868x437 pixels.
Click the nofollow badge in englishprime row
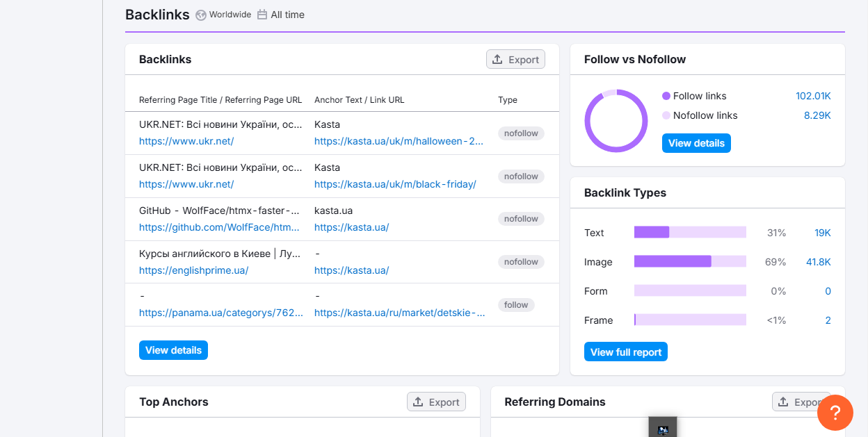(521, 262)
